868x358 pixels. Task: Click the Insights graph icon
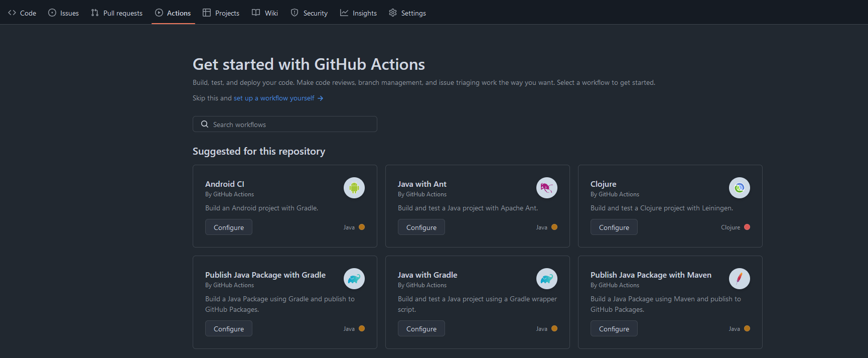pyautogui.click(x=344, y=13)
